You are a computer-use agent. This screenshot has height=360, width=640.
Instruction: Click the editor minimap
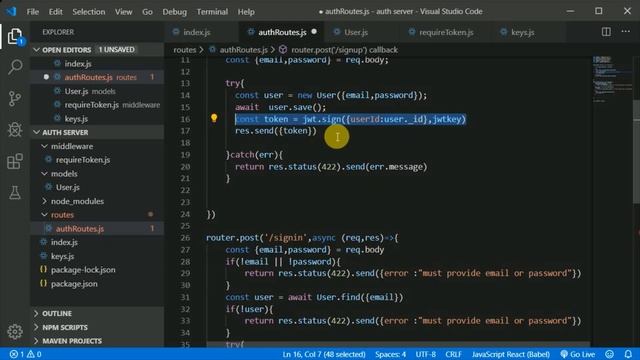[x=612, y=79]
